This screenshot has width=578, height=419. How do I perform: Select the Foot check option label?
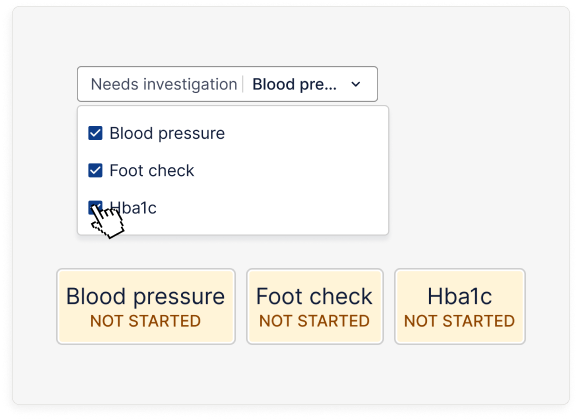pyautogui.click(x=152, y=170)
